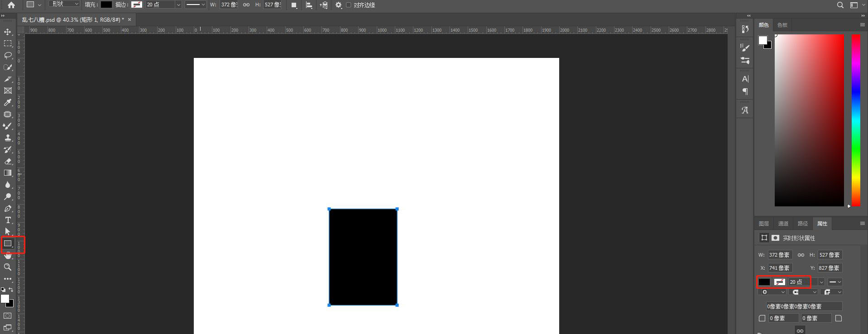The width and height of the screenshot is (868, 334).
Task: Toggle link between W and H in options bar
Action: 246,5
